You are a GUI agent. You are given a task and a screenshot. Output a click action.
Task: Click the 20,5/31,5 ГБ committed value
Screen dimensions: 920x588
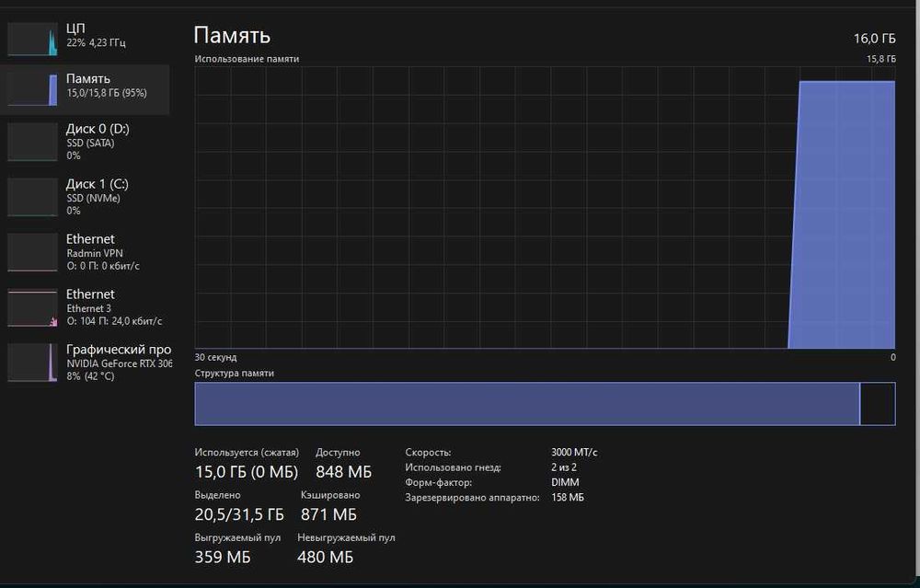[239, 514]
